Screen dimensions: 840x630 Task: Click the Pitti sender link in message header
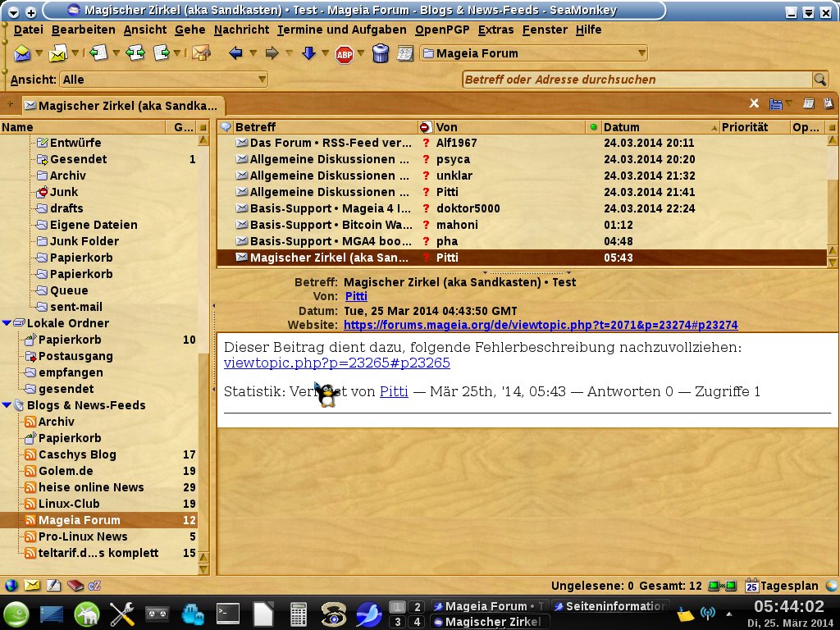356,296
